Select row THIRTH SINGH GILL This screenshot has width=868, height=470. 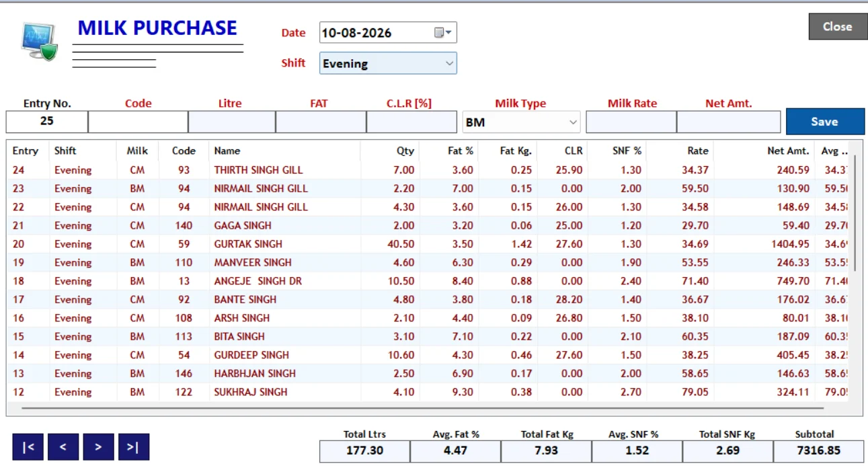point(427,170)
